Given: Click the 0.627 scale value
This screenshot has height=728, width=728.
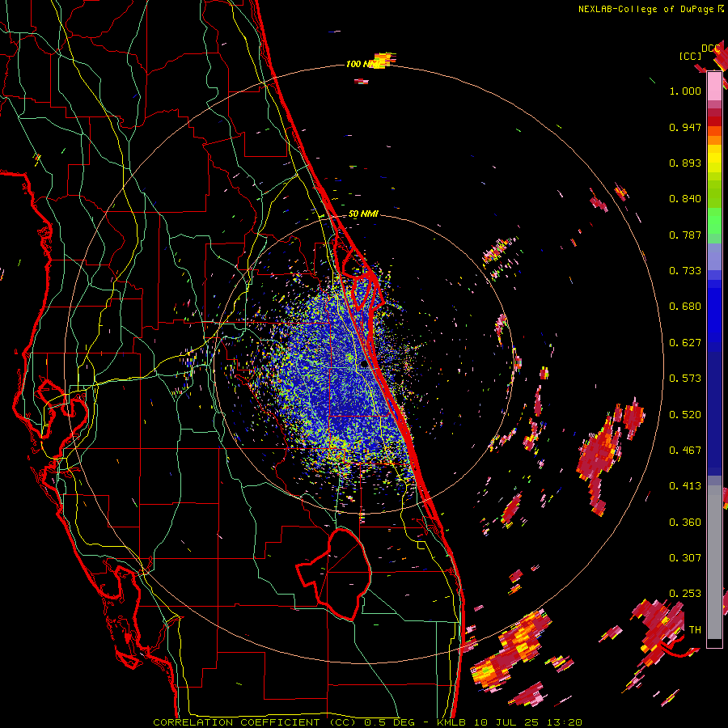Looking at the screenshot, I should point(685,343).
